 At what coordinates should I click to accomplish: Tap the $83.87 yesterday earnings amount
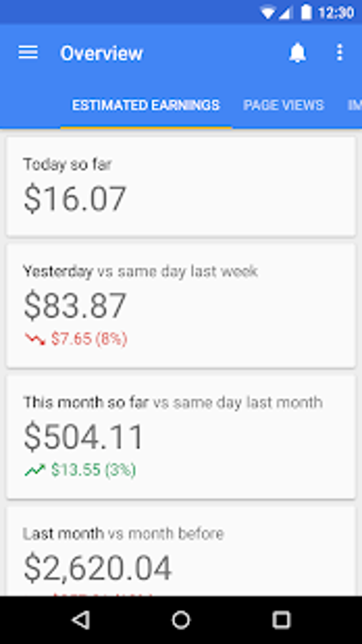pos(75,305)
